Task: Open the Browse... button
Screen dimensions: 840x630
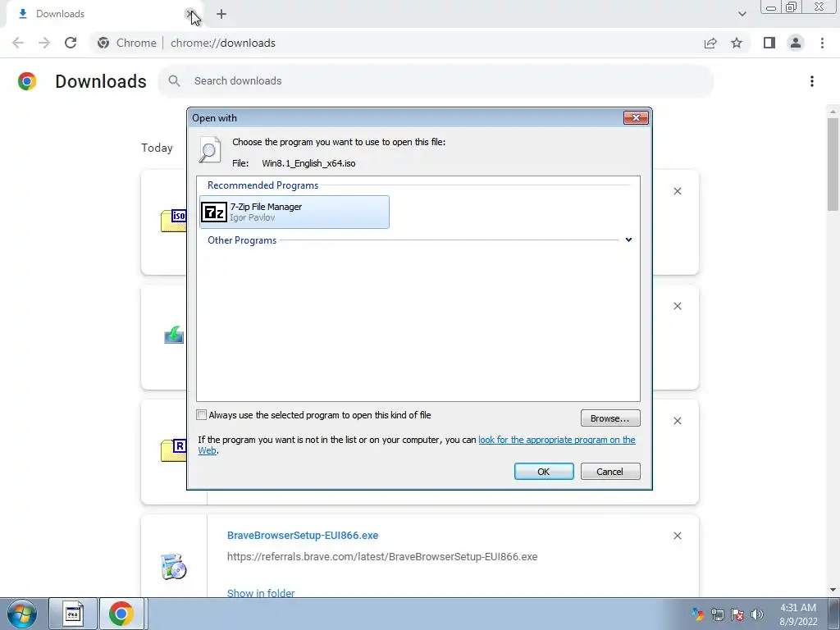Action: click(610, 418)
